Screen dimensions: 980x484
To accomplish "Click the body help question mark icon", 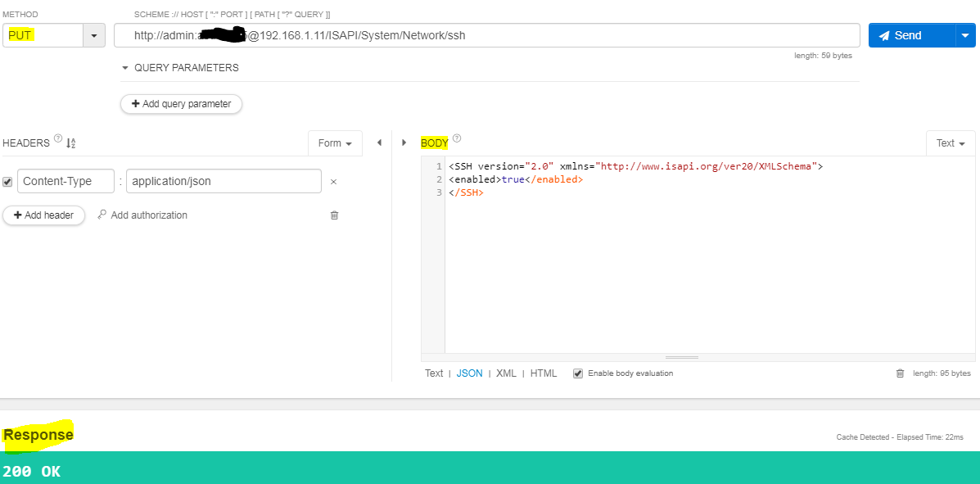I will 457,138.
